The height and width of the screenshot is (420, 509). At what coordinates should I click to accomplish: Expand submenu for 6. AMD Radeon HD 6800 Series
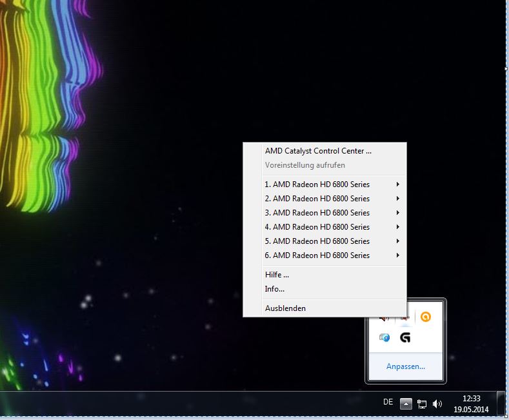coord(324,255)
